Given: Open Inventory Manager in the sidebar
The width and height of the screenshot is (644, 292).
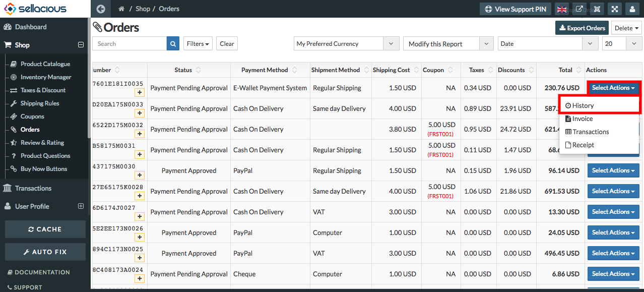Looking at the screenshot, I should coord(46,77).
